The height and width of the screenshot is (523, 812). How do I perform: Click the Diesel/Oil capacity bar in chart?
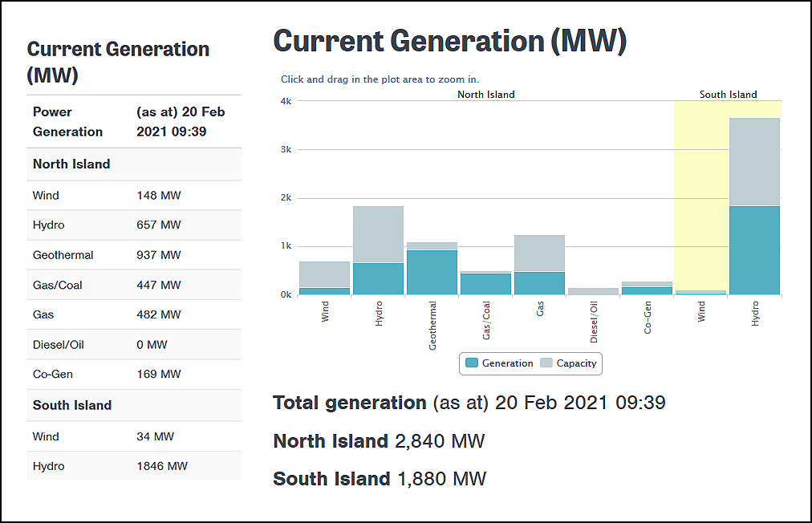(593, 291)
